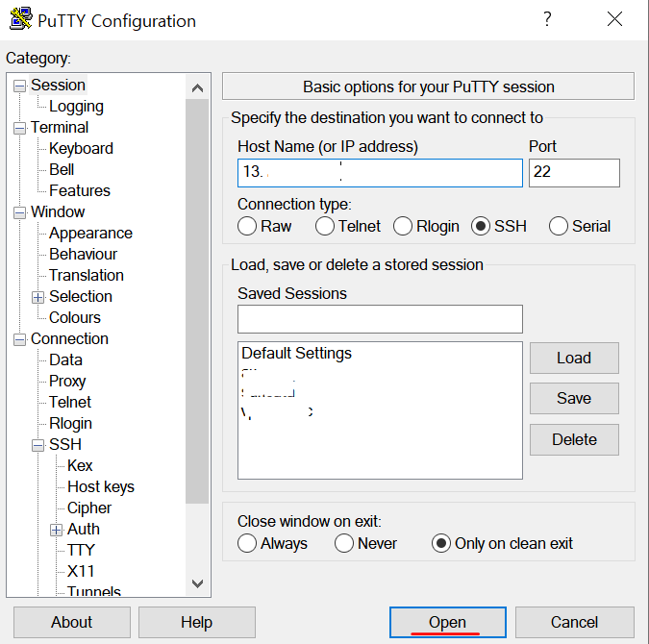The width and height of the screenshot is (649, 644).
Task: Click the Save button
Action: point(574,399)
